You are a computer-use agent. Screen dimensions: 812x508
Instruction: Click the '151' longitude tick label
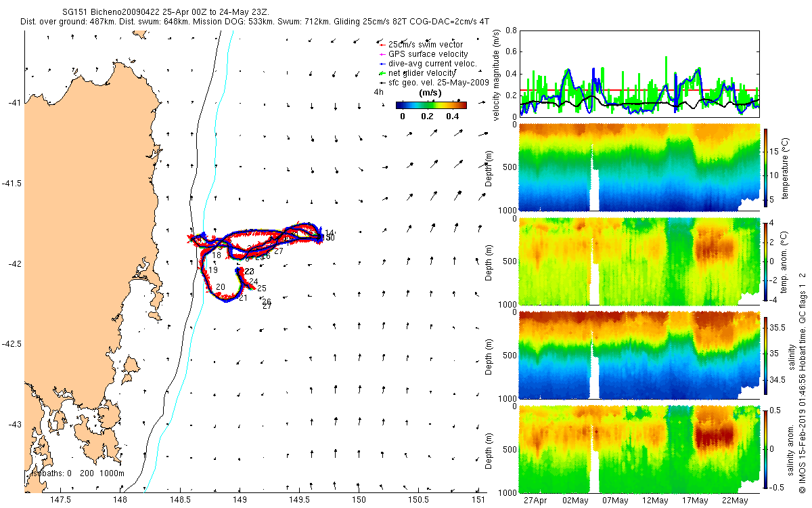point(479,500)
